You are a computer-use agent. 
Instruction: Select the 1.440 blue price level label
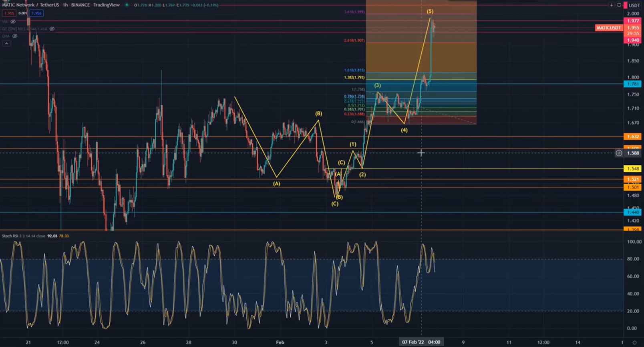633,212
